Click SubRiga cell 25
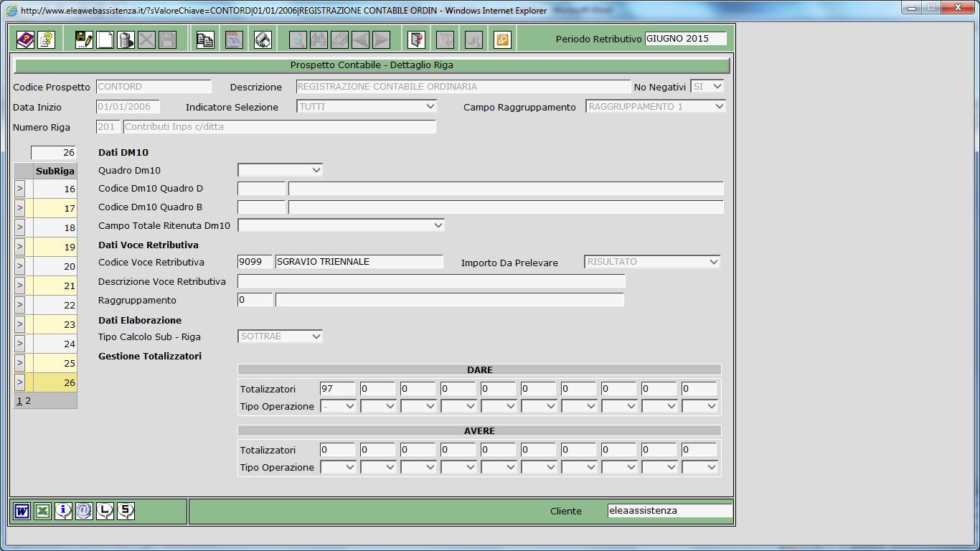980x551 pixels. (x=55, y=364)
